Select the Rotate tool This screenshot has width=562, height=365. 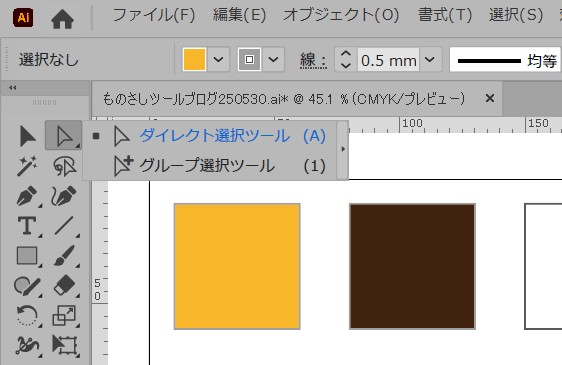click(x=27, y=316)
